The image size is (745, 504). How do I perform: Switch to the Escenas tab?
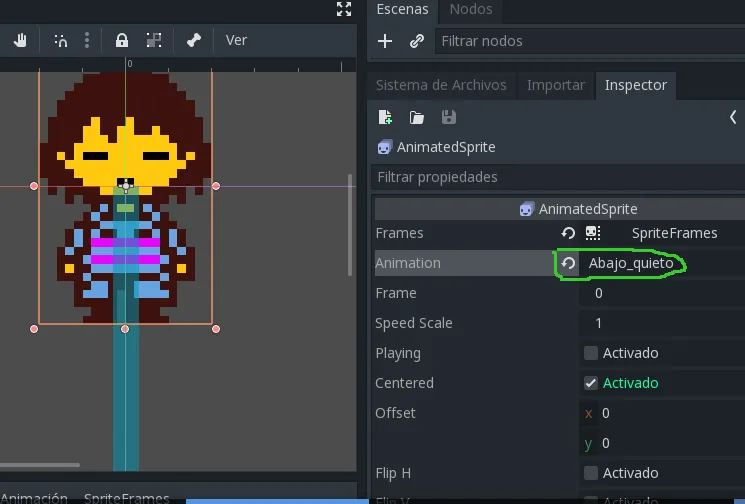402,9
